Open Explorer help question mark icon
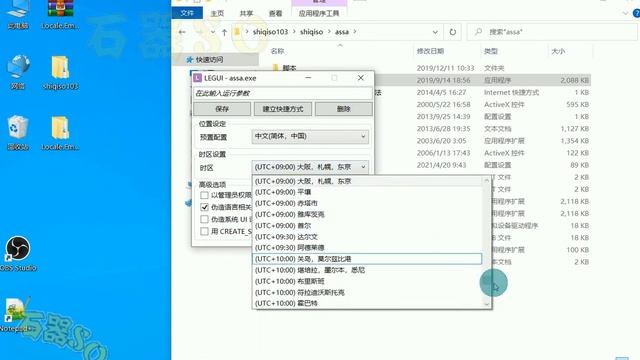 tap(636, 13)
